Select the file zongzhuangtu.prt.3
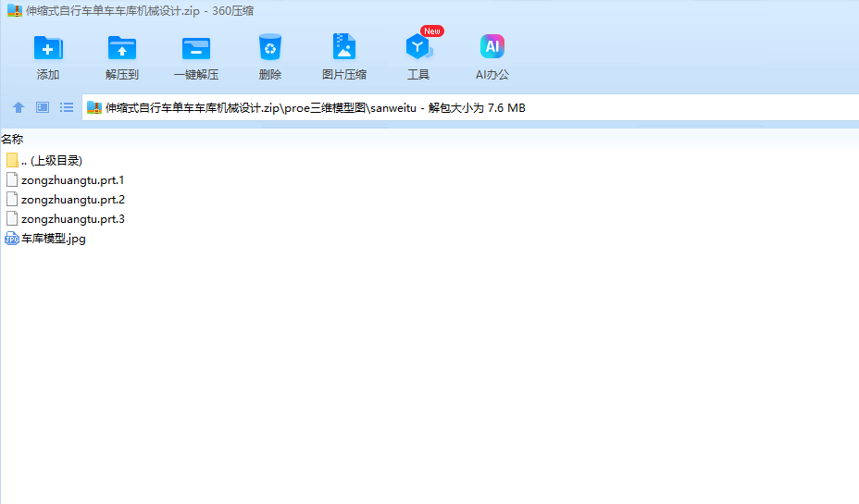 point(73,219)
